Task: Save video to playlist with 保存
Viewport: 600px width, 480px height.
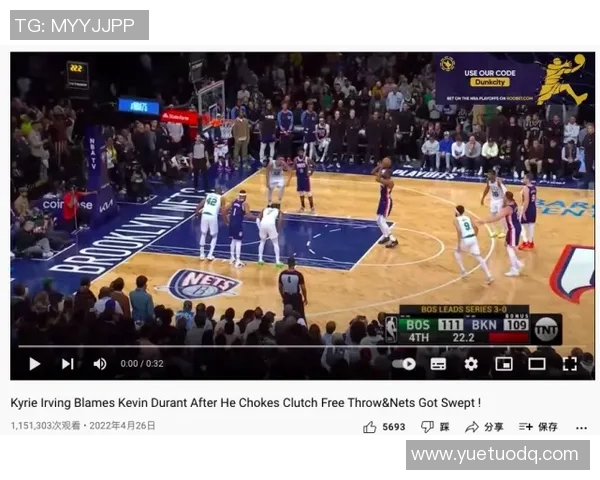Action: point(538,427)
